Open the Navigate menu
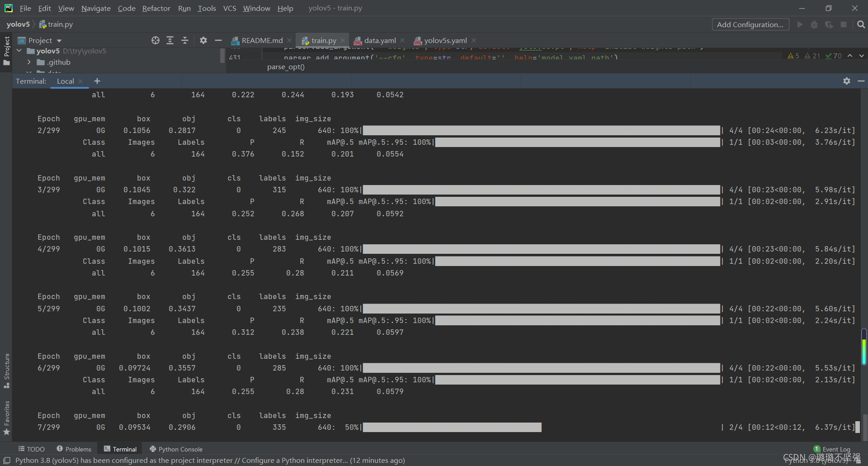The width and height of the screenshot is (868, 466). click(x=96, y=8)
